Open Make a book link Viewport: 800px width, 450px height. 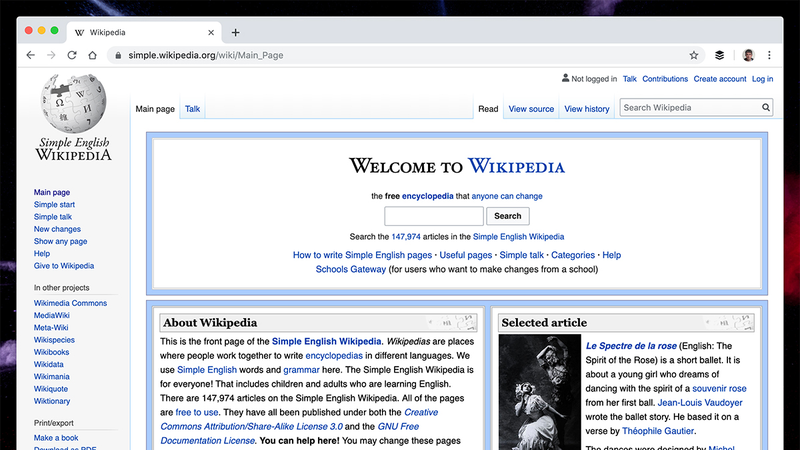tap(56, 438)
